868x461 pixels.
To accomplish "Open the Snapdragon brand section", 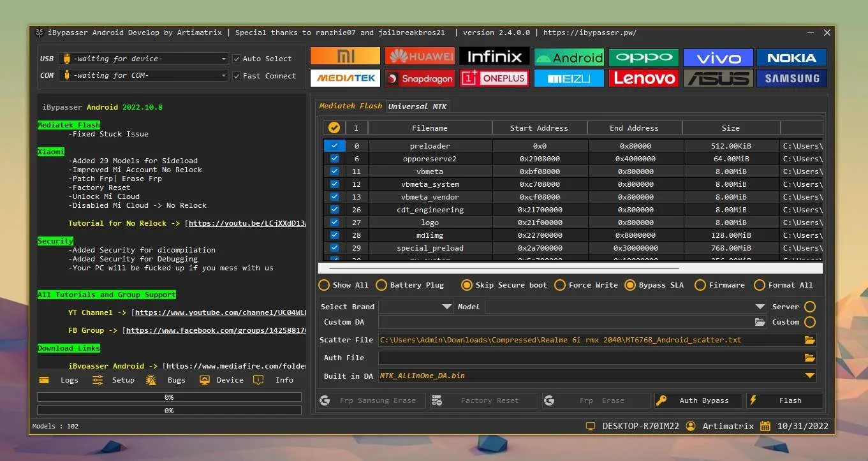I will click(x=420, y=78).
